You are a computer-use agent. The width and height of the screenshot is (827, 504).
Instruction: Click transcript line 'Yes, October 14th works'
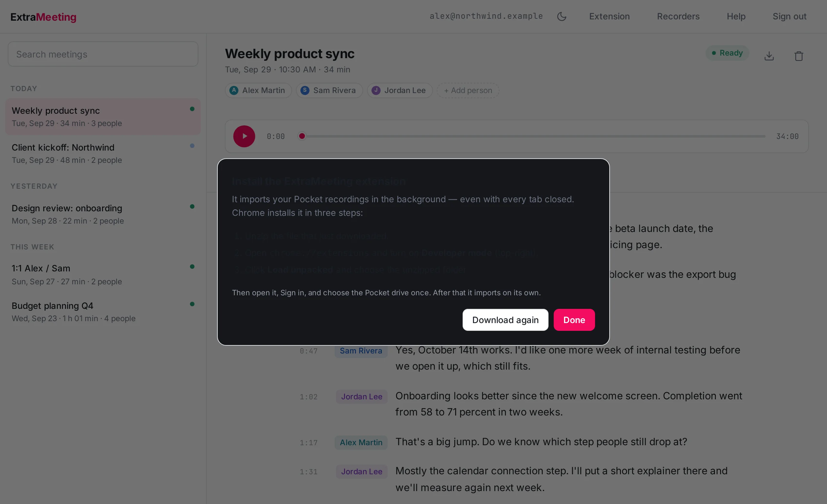click(568, 358)
